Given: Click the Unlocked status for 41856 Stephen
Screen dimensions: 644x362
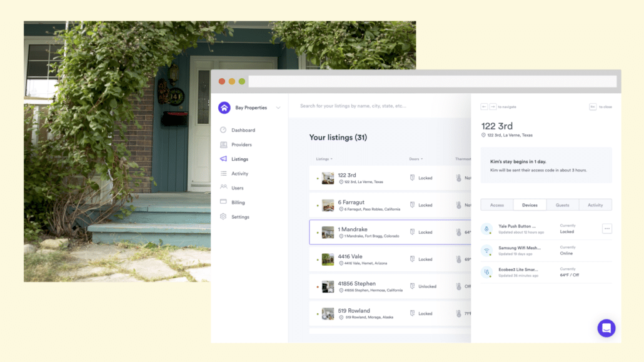Looking at the screenshot, I should coord(427,286).
